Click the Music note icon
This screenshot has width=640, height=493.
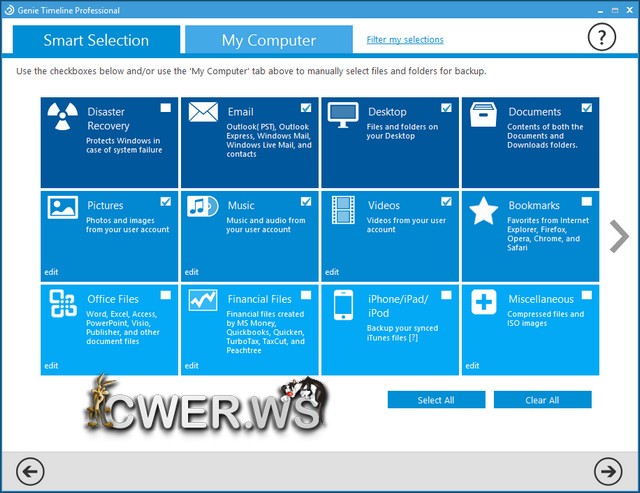203,206
